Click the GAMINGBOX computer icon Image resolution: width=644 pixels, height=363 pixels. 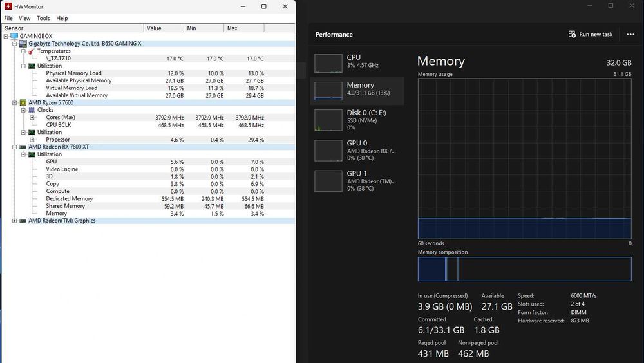[x=14, y=36]
